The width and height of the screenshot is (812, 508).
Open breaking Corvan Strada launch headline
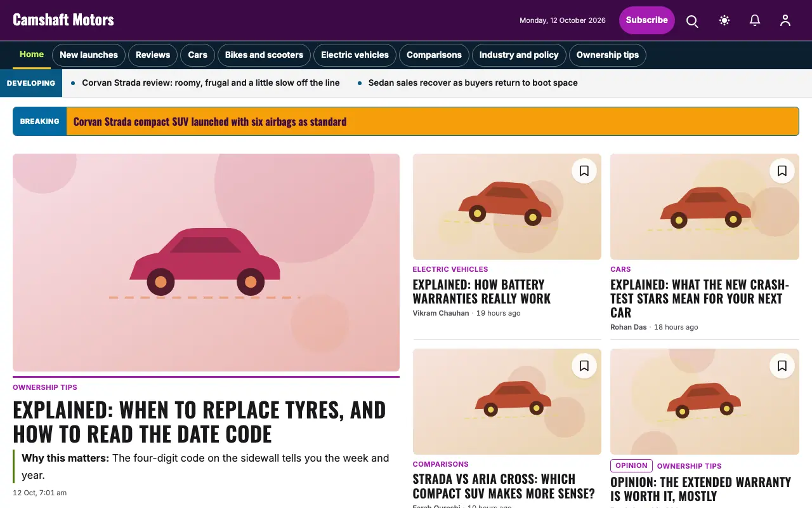coord(210,121)
